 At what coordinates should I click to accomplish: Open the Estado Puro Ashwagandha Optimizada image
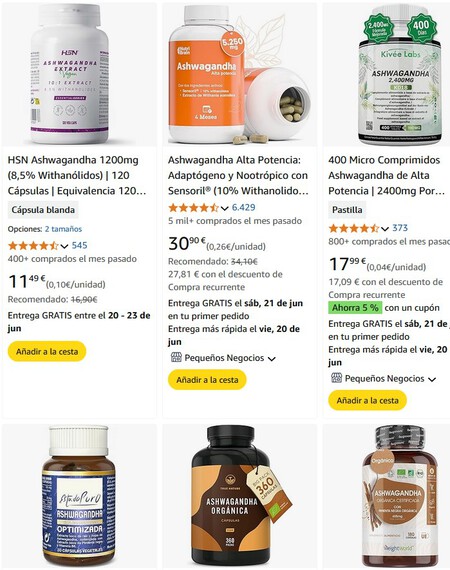point(79,496)
